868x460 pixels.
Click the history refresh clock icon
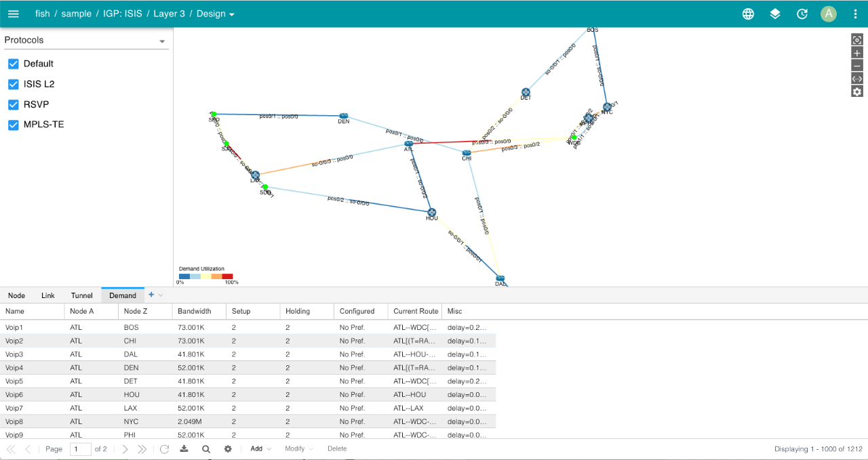tap(802, 14)
